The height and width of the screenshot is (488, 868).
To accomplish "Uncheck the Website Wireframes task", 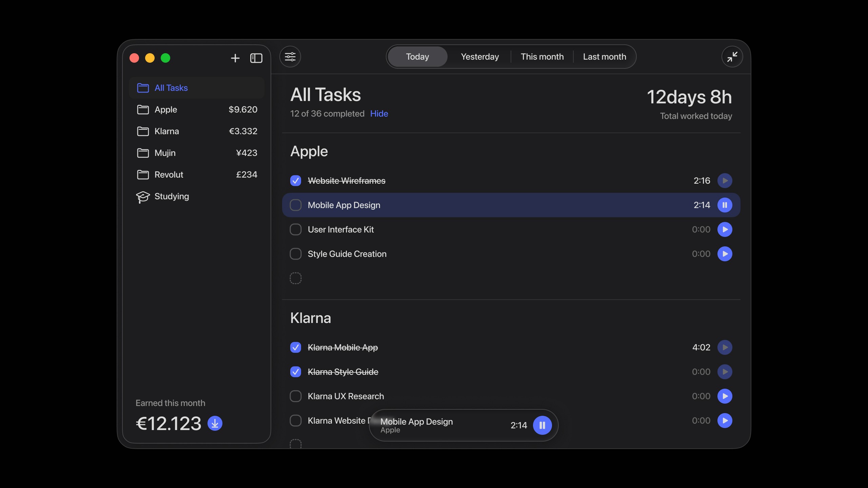I will 296,181.
